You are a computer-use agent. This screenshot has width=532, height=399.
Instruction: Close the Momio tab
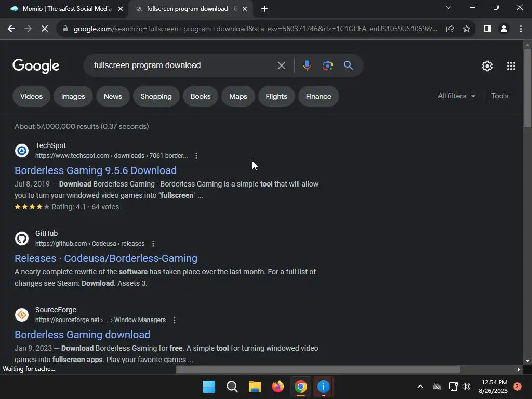click(x=121, y=9)
